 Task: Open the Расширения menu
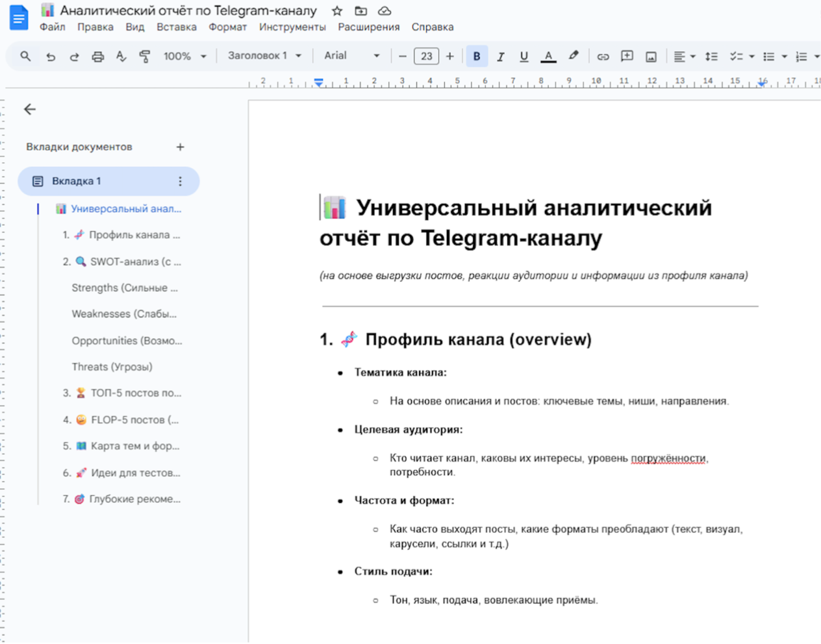click(x=369, y=27)
